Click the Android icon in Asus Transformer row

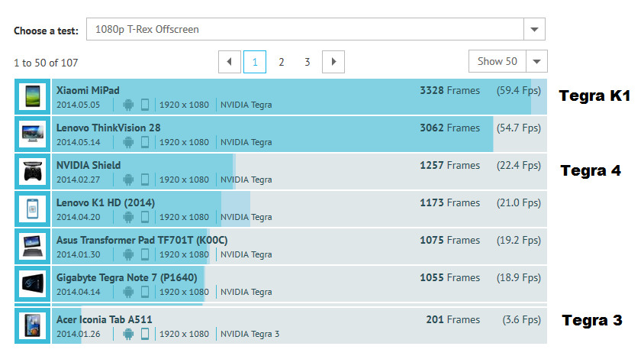point(128,254)
